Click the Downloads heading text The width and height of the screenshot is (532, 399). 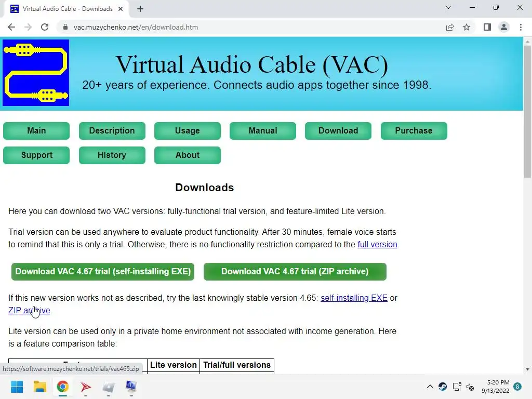[x=205, y=188]
